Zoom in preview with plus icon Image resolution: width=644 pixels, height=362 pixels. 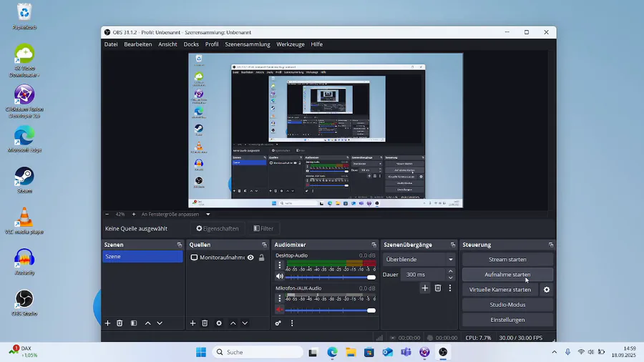tap(134, 214)
